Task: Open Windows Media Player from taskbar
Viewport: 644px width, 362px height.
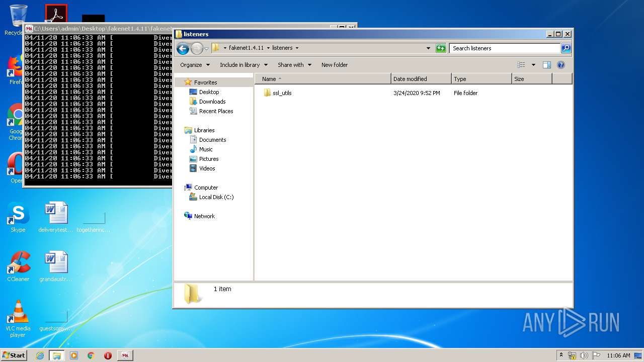Action: point(74,355)
